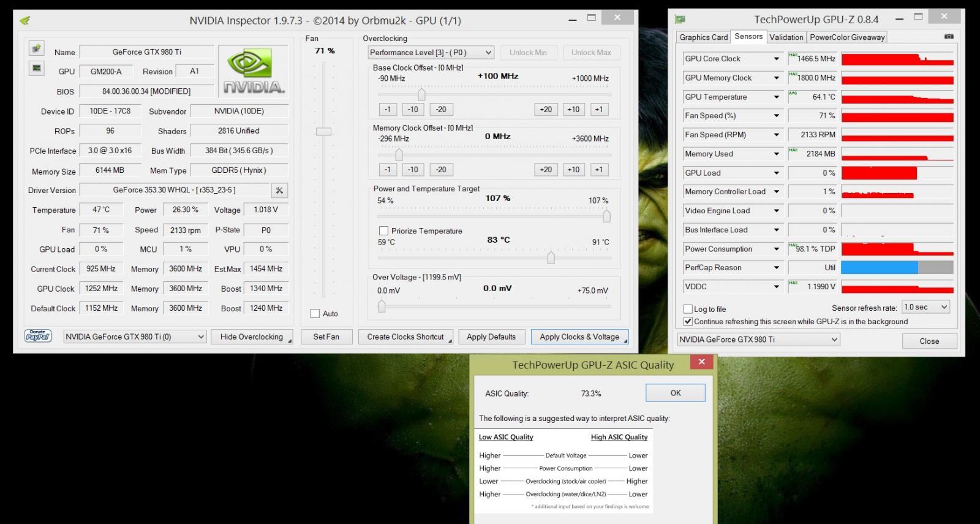The image size is (980, 524).
Task: Click Base Clock Offset -1 button
Action: [388, 109]
